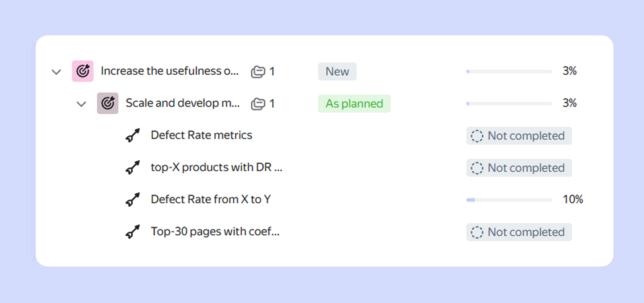Collapse the Increase the usefulness goal

(56, 72)
